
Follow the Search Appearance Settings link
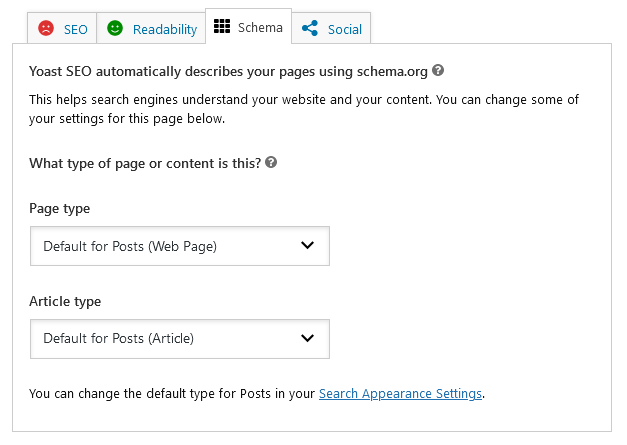click(400, 394)
